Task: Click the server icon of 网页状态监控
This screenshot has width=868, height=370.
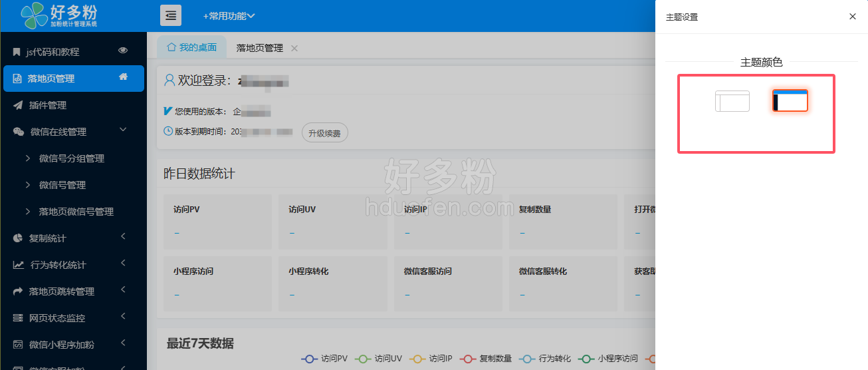Action: coord(18,318)
